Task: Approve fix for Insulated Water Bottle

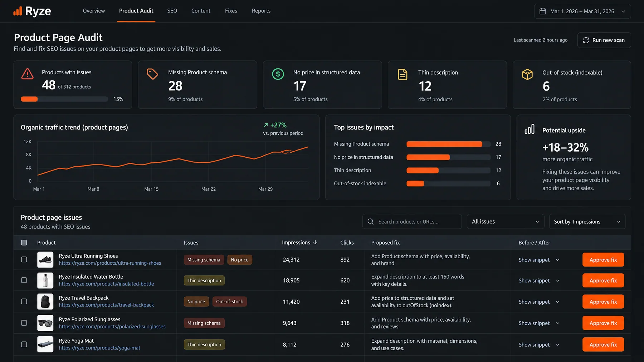Action: pyautogui.click(x=603, y=280)
